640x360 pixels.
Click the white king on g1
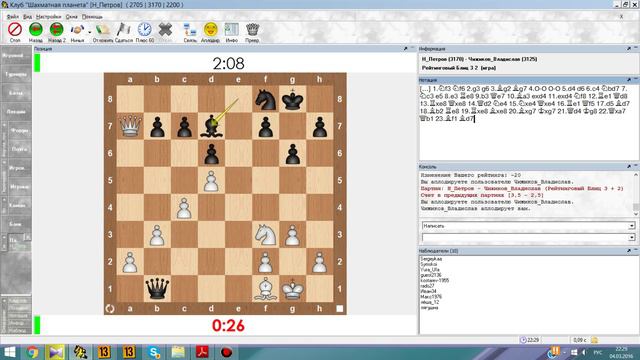click(x=293, y=288)
